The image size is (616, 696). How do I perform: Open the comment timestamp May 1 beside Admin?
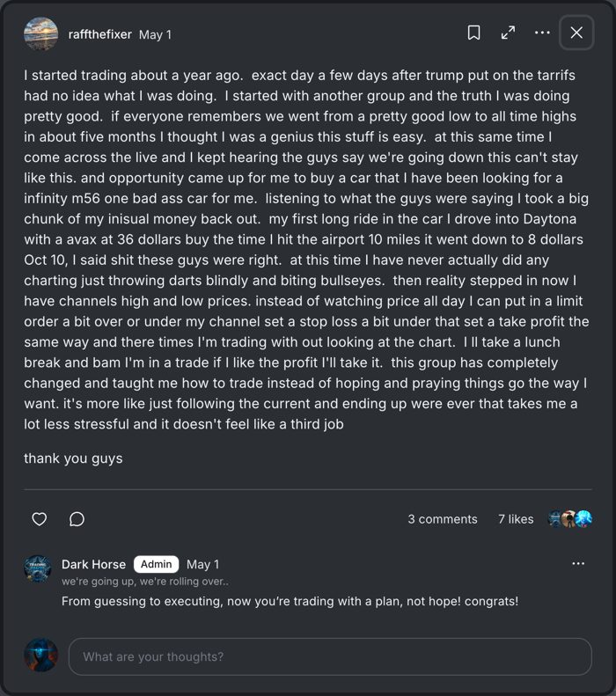pos(202,564)
